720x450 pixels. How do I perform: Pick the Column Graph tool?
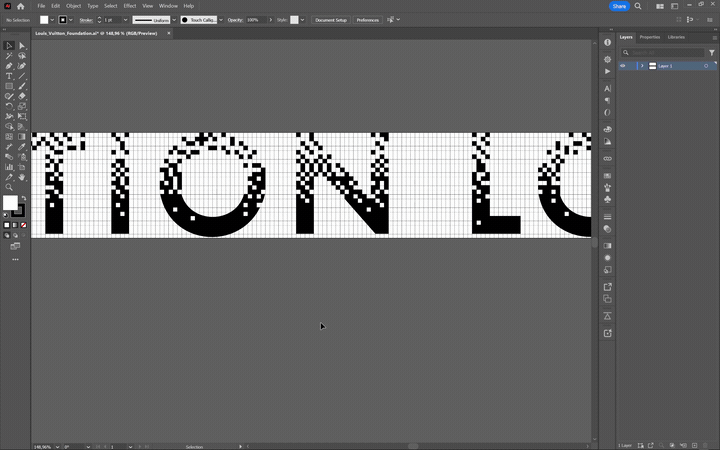9,167
